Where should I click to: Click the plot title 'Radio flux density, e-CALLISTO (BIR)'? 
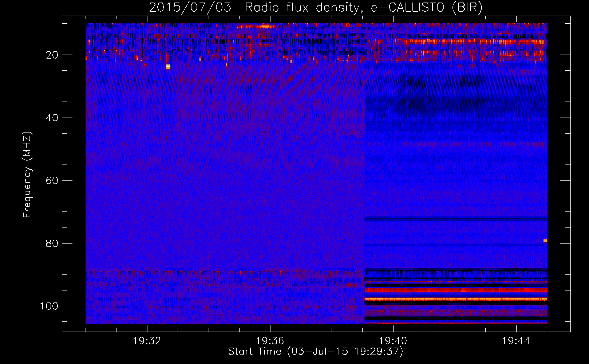coord(363,8)
